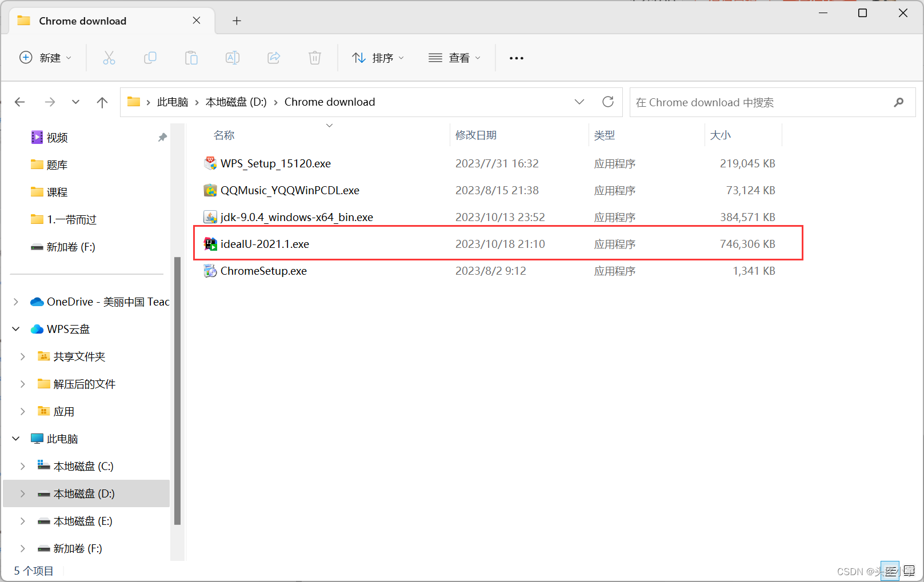Image resolution: width=924 pixels, height=582 pixels.
Task: Collapse the WPS云盘 tree node
Action: coord(16,329)
